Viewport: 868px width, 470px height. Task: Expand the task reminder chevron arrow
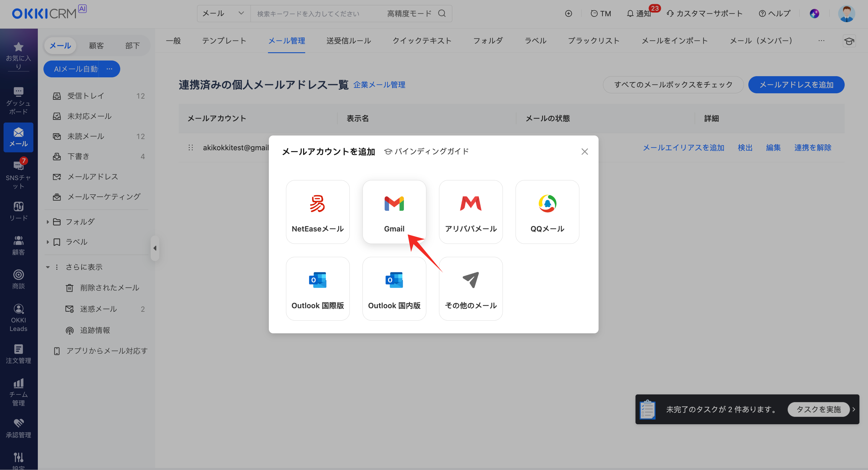click(854, 409)
